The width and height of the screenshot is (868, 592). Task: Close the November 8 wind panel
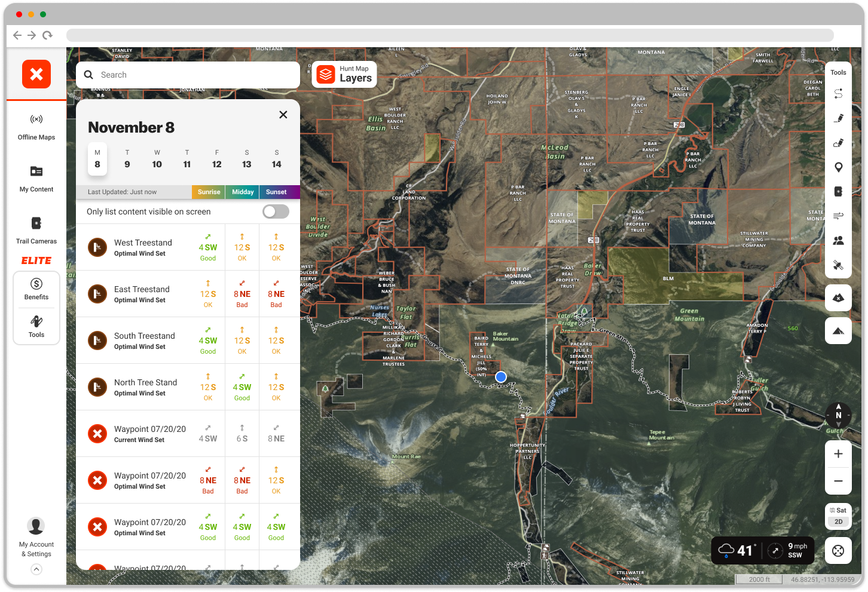coord(283,115)
